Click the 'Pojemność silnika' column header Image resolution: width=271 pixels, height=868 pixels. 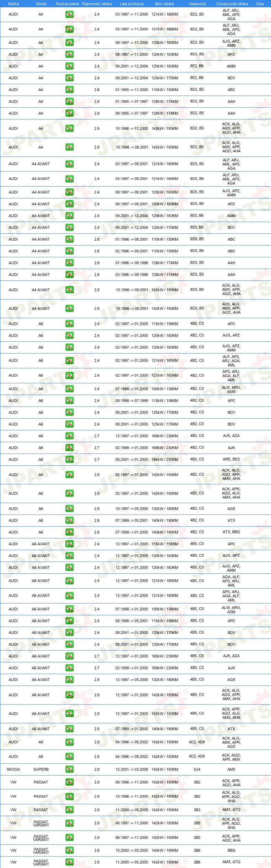(97, 4)
